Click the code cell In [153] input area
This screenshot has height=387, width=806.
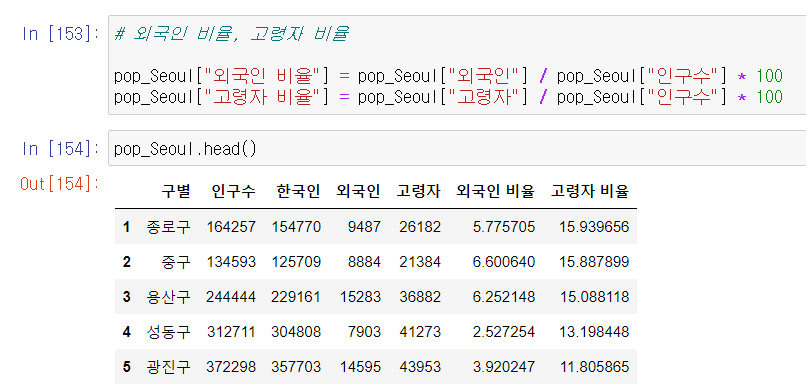coord(457,65)
